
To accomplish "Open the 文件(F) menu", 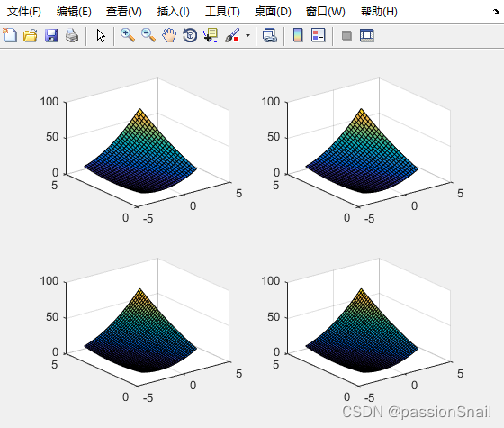I will (24, 12).
